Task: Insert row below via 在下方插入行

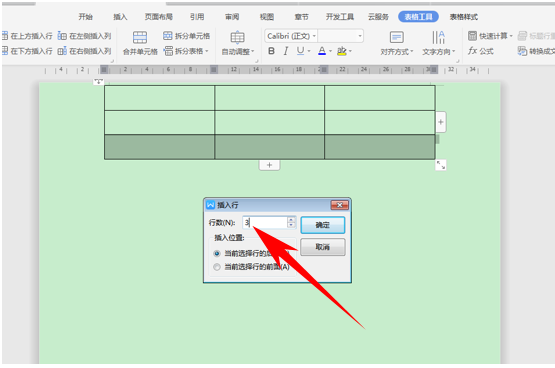Action: pos(27,51)
